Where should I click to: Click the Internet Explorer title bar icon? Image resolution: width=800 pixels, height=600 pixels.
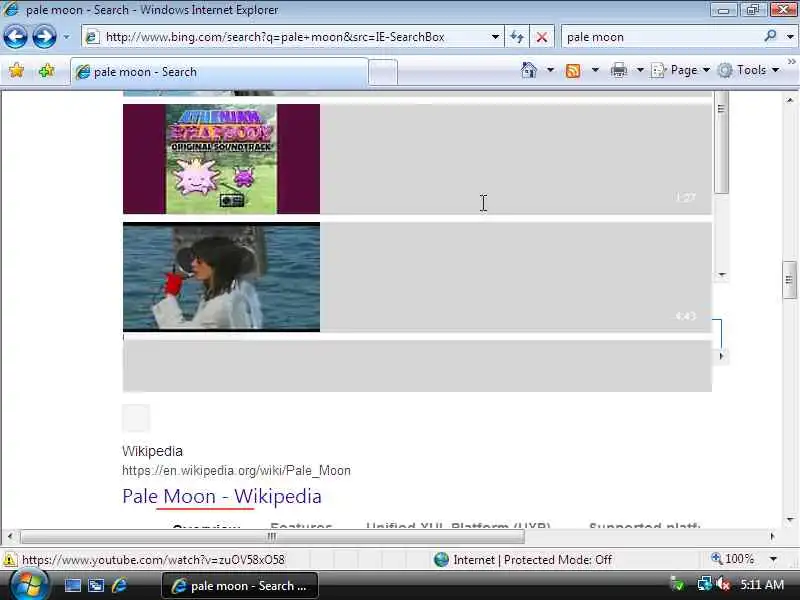[x=11, y=9]
